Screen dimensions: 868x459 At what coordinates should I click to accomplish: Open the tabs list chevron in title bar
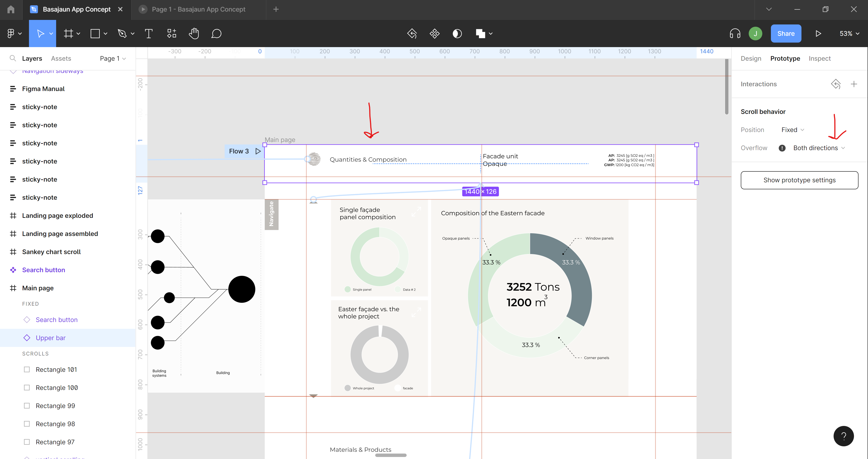[x=769, y=9]
